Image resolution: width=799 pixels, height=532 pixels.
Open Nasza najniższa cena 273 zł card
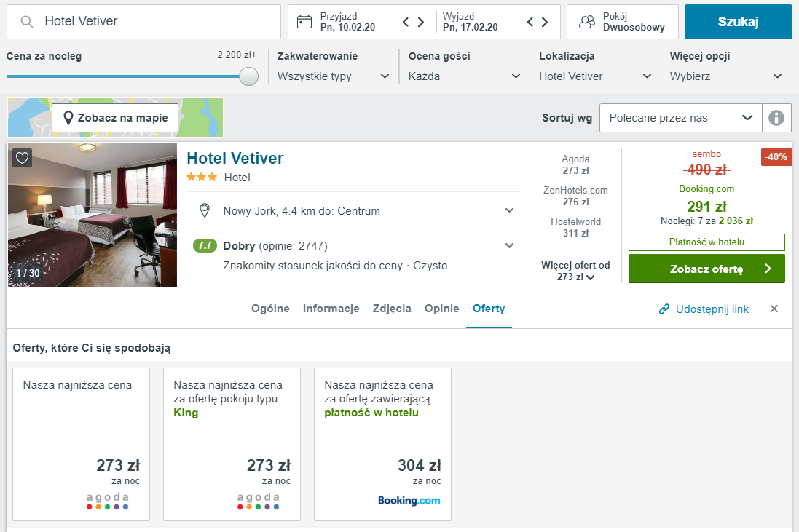(x=81, y=444)
